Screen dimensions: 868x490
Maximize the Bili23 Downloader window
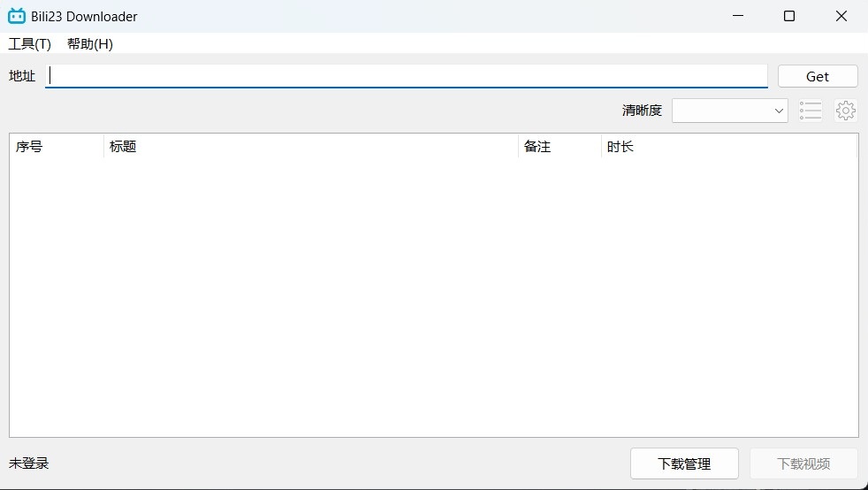click(789, 16)
